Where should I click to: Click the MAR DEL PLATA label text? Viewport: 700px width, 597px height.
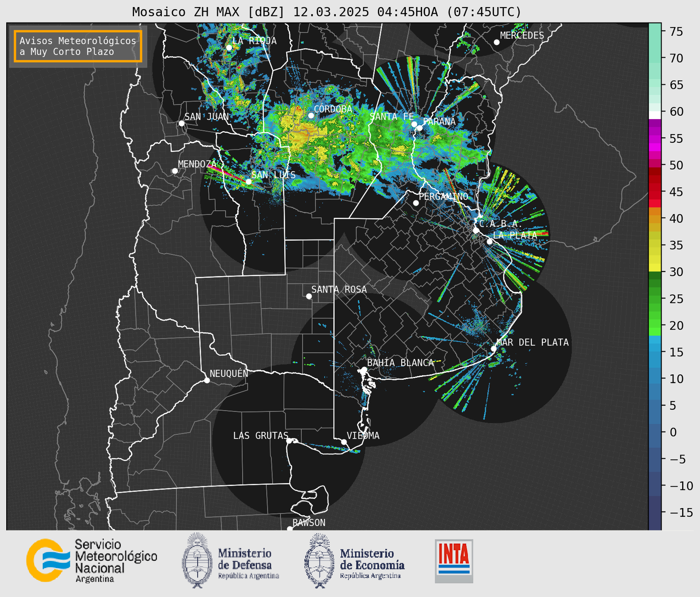point(532,343)
